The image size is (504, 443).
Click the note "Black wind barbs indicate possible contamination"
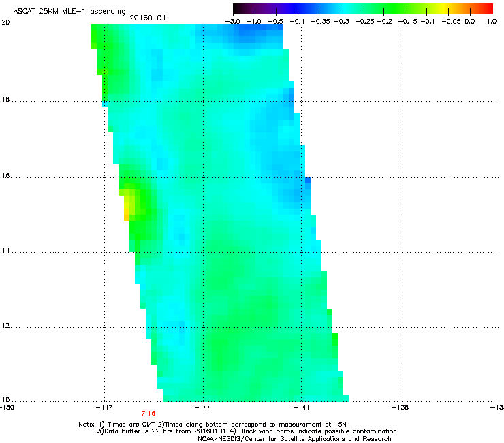point(318,431)
